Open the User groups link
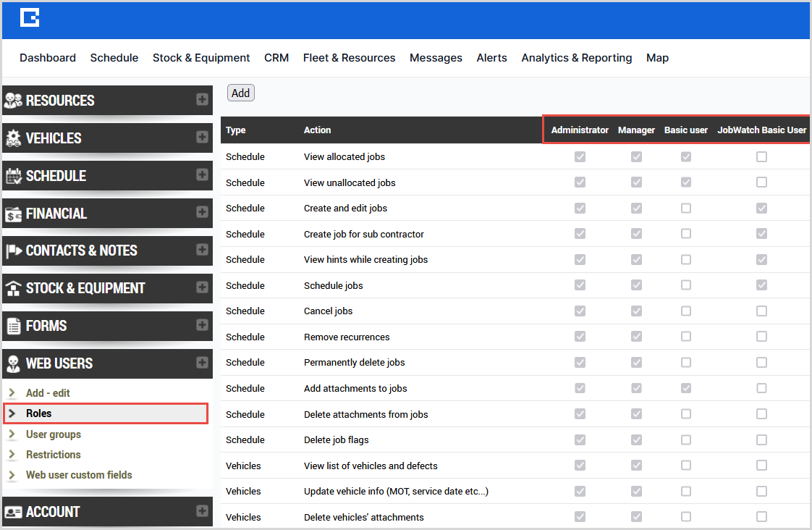The image size is (812, 530). click(54, 434)
